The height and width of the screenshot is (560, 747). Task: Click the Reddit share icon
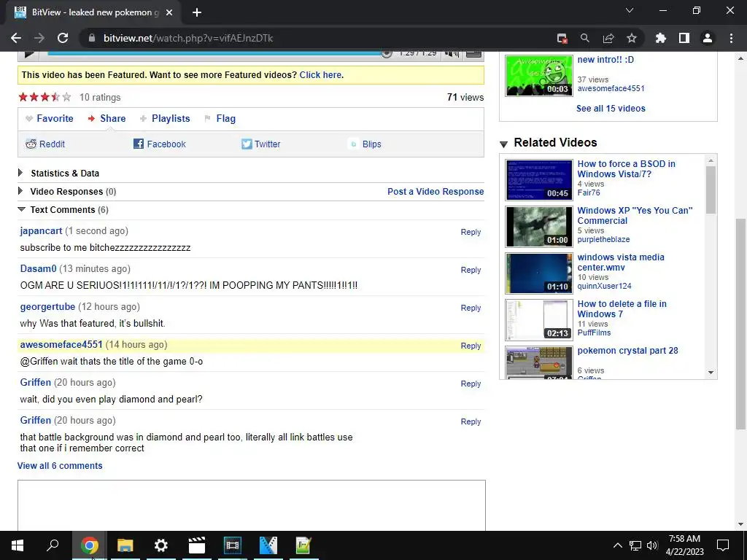(31, 144)
